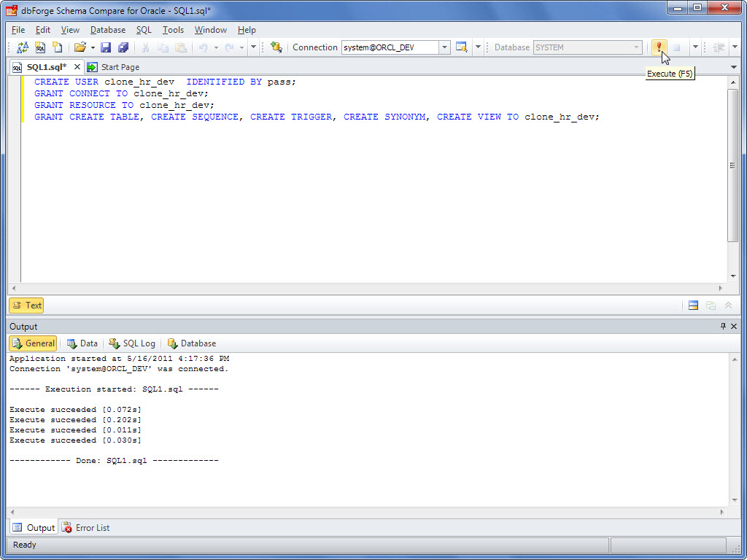
Task: Toggle the Text view button above Output
Action: (x=26, y=305)
